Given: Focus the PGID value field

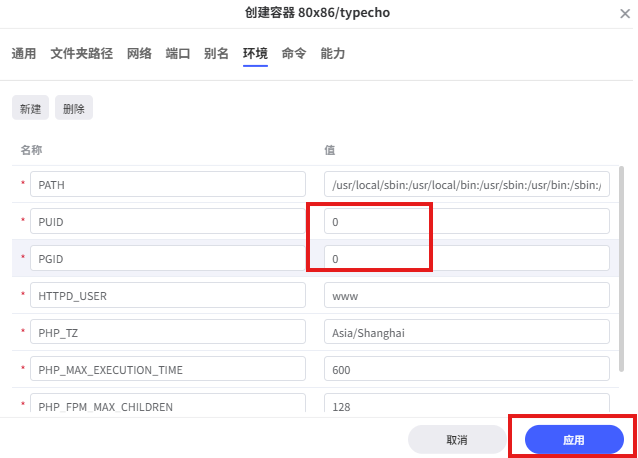Looking at the screenshot, I should pyautogui.click(x=466, y=258).
